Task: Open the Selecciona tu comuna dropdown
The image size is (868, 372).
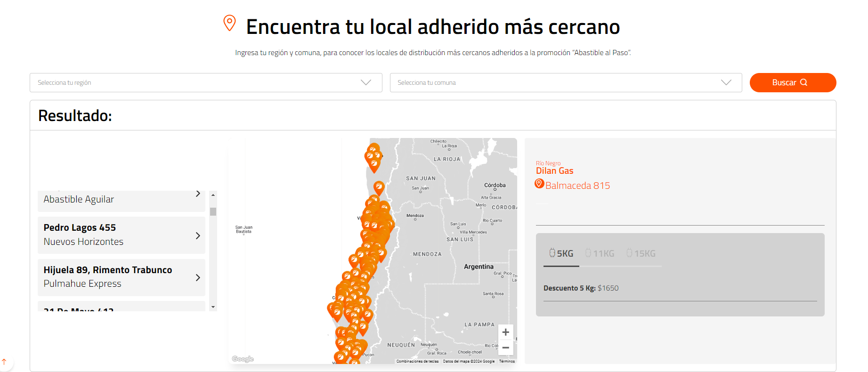Action: pos(566,82)
